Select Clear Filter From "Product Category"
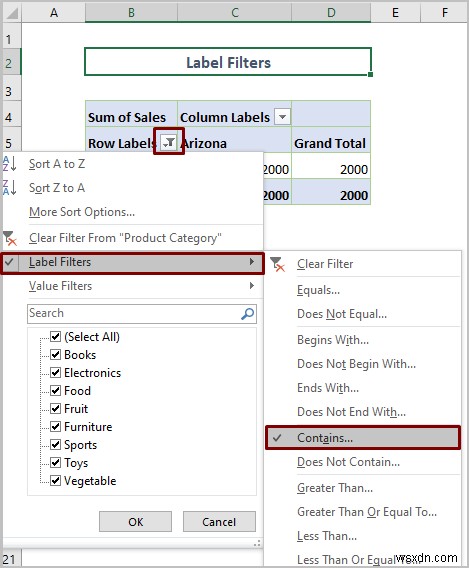 (133, 238)
